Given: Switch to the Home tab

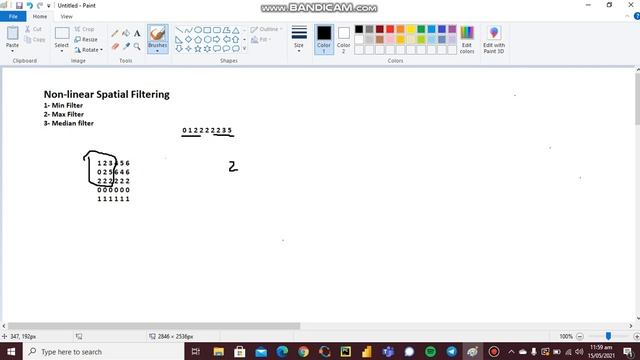Looking at the screenshot, I should pos(40,16).
